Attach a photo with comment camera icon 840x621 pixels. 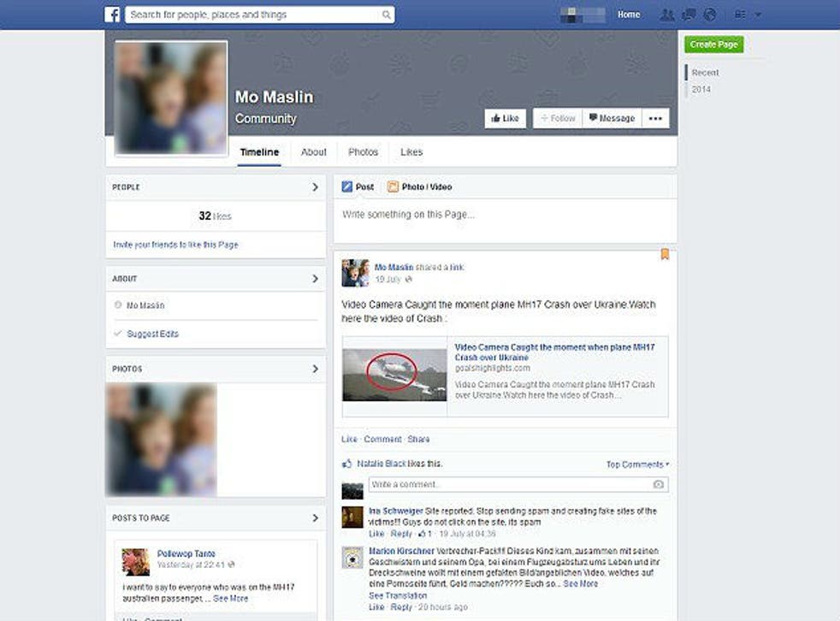point(659,484)
